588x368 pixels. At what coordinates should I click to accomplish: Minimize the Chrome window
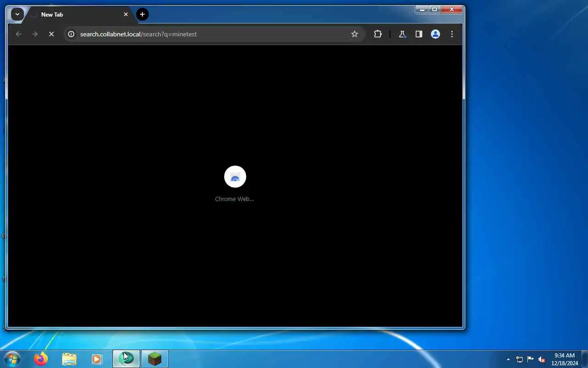422,9
